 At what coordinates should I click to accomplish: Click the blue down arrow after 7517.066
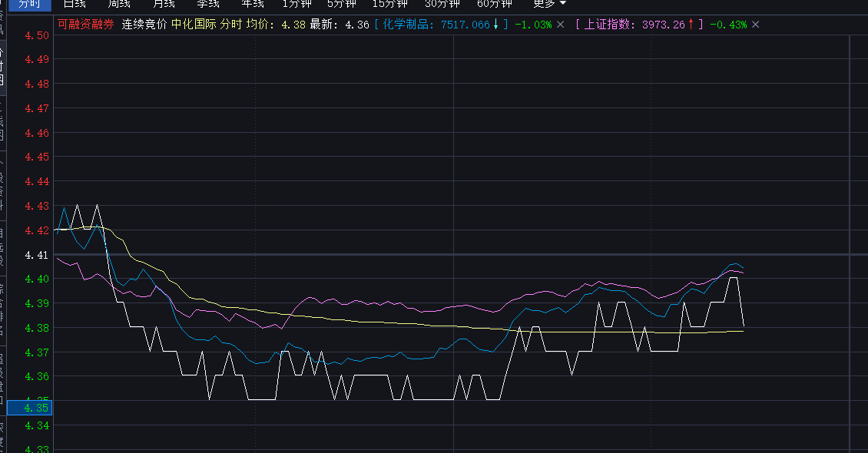pos(496,25)
